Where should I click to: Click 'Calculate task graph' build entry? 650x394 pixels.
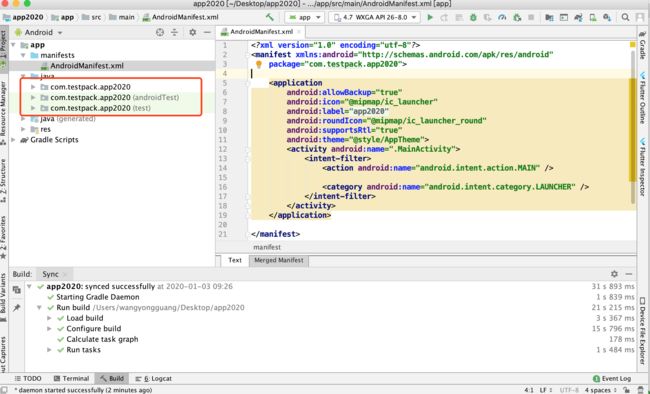coord(102,339)
